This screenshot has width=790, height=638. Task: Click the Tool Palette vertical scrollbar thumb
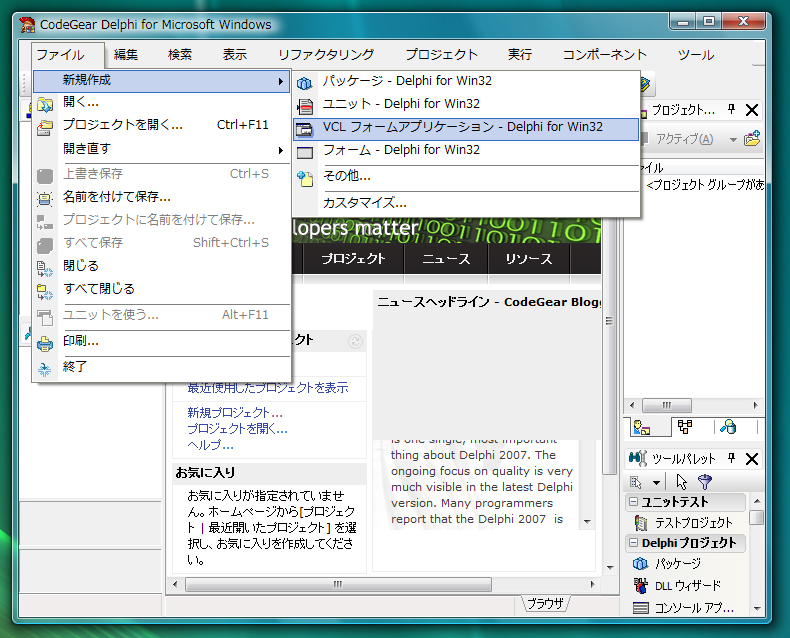(x=756, y=518)
